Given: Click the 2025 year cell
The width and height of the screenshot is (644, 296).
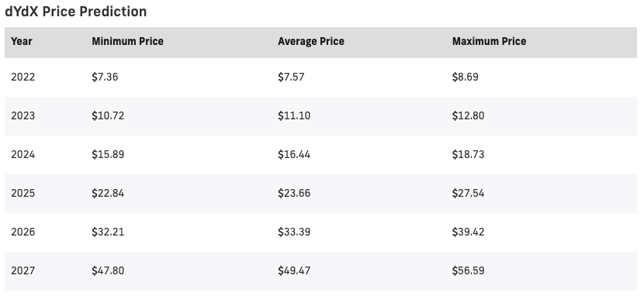Looking at the screenshot, I should point(23,193).
